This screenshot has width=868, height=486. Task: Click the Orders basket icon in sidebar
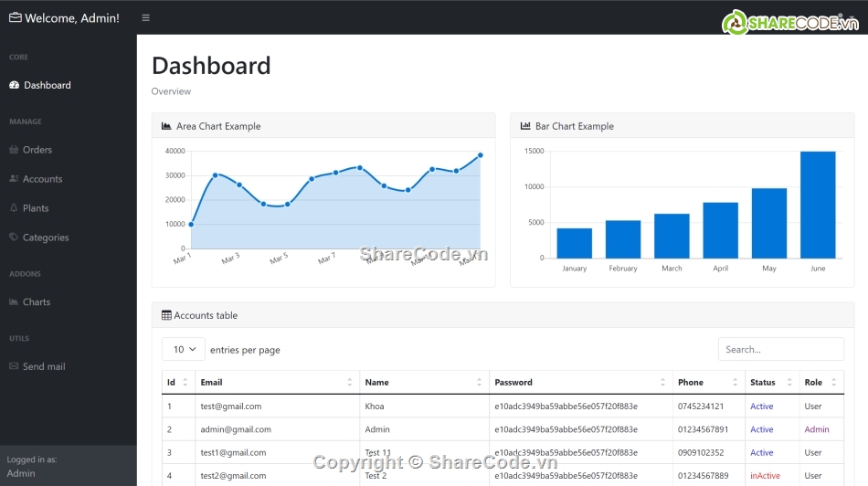point(14,150)
